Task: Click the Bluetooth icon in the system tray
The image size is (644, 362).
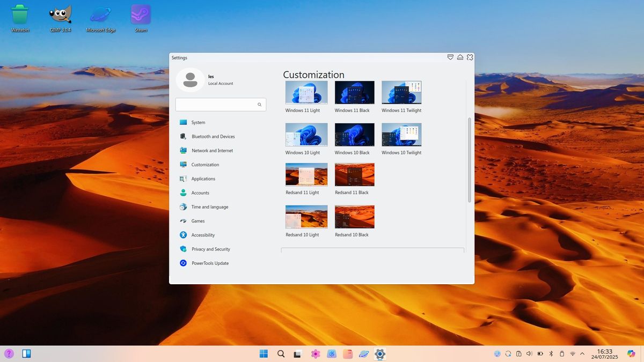Action: 551,353
